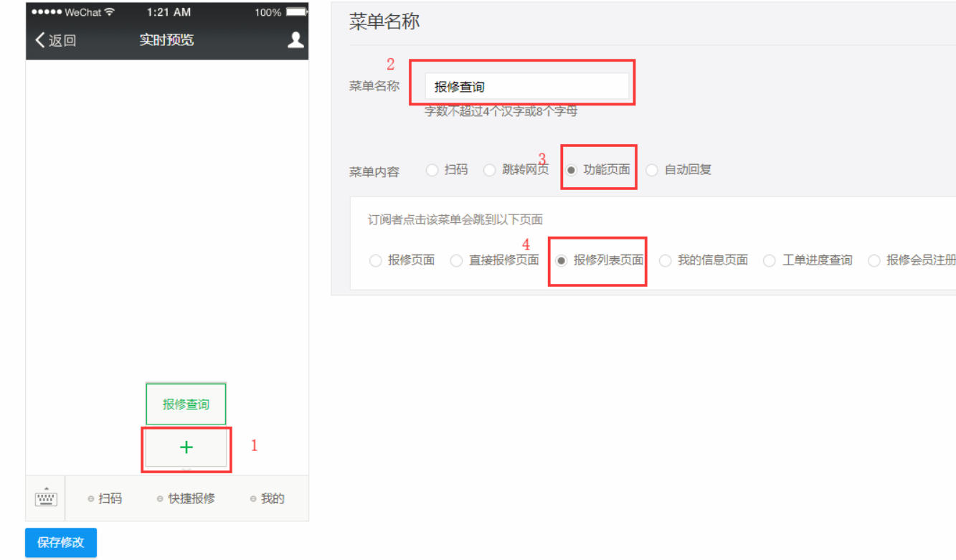
Task: Focus the 菜单名称 input field
Action: (527, 87)
